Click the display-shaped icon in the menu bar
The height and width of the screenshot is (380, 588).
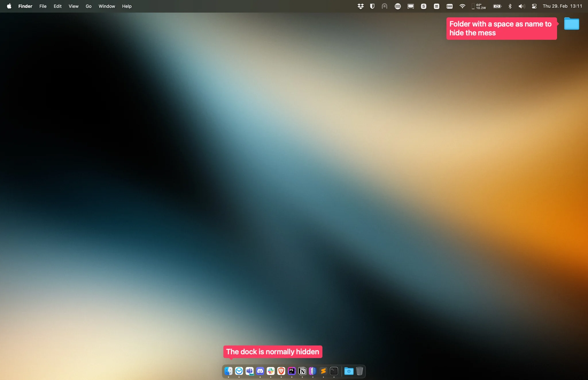(x=411, y=6)
